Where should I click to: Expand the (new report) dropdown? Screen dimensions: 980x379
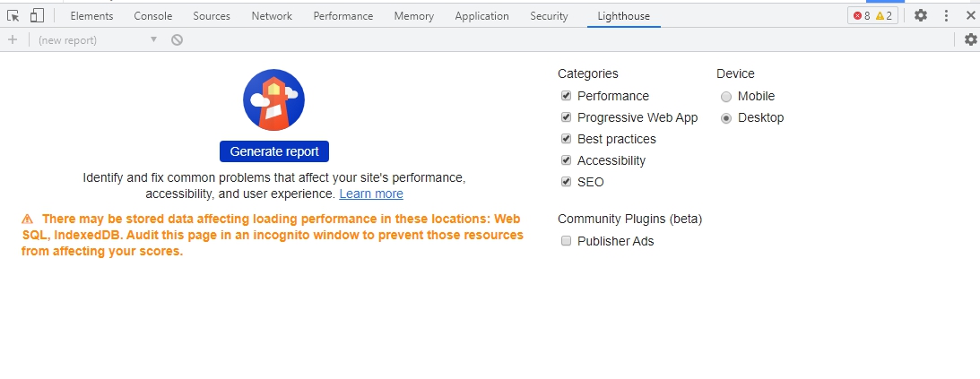(x=98, y=39)
